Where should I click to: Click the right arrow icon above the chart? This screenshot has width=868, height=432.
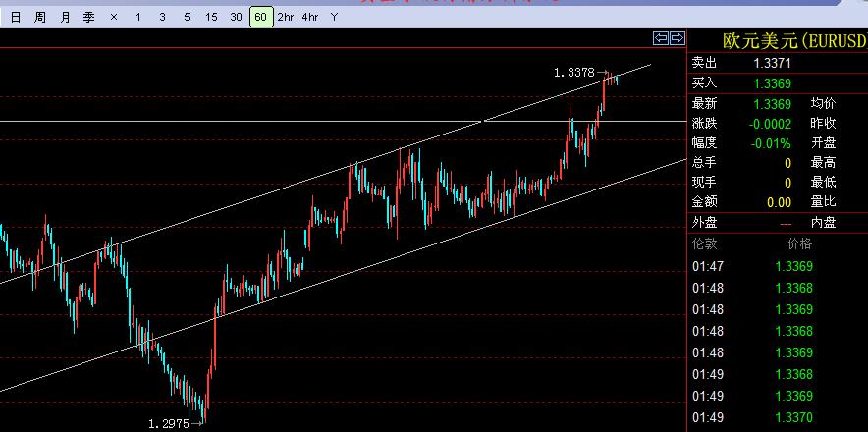pyautogui.click(x=678, y=38)
